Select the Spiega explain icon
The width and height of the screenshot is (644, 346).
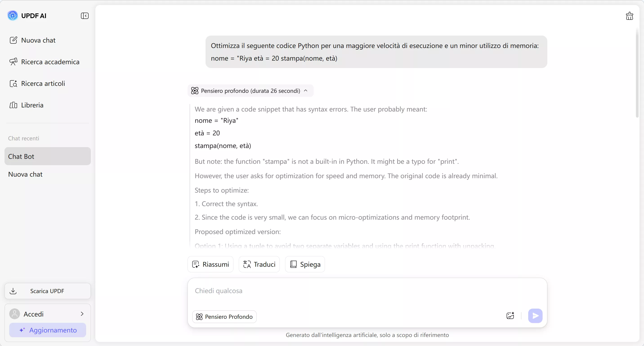(x=294, y=264)
